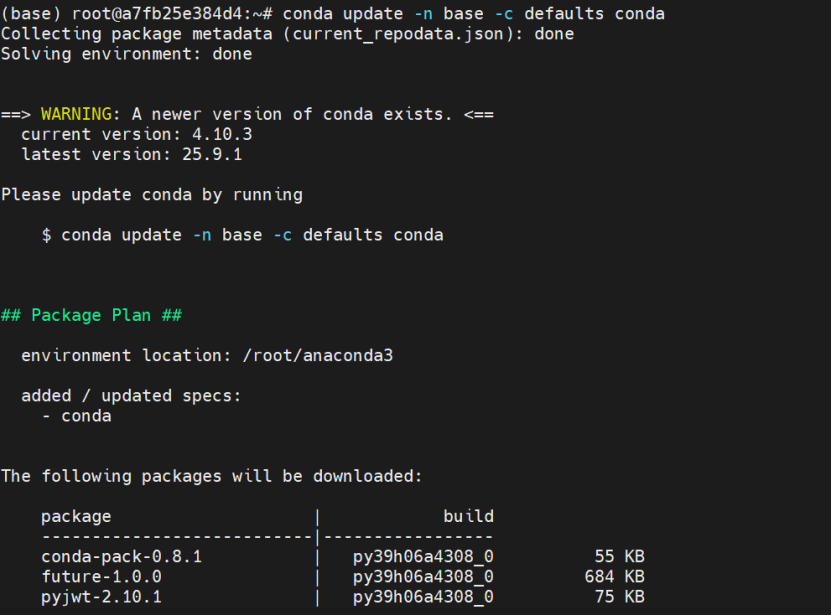Screen dimensions: 831x616
Task: Click the 684 KB download size
Action: 614,576
